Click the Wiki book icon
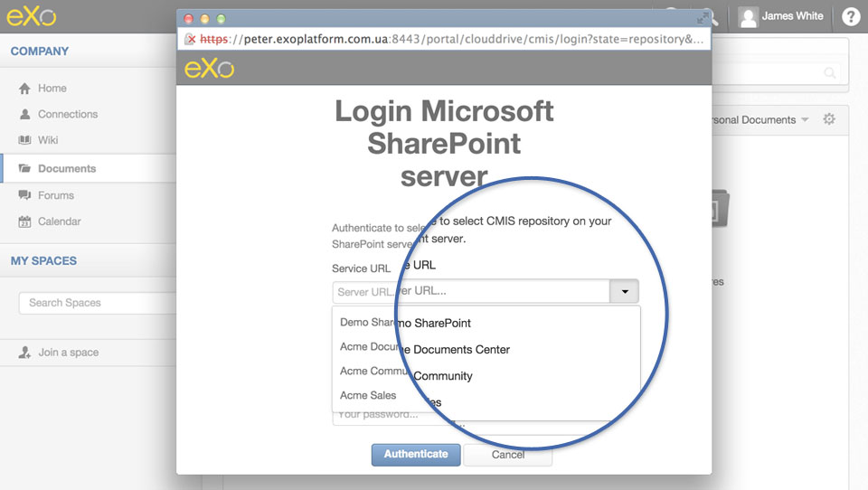Viewport: 868px width, 490px height. (x=24, y=140)
